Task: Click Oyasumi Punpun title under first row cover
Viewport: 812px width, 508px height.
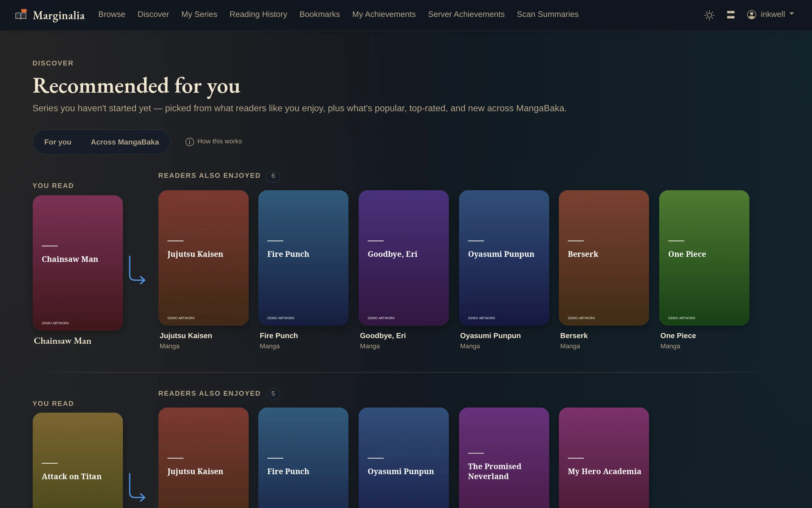Action: [490, 336]
